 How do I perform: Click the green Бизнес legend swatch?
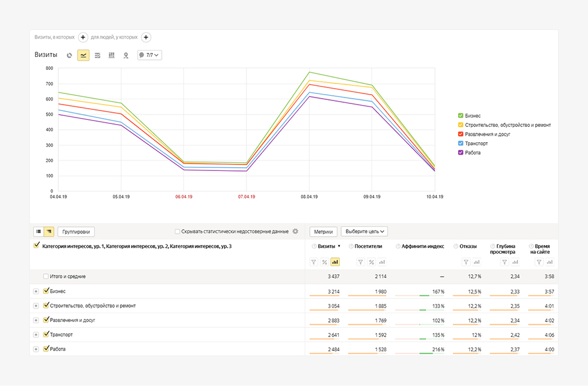460,116
